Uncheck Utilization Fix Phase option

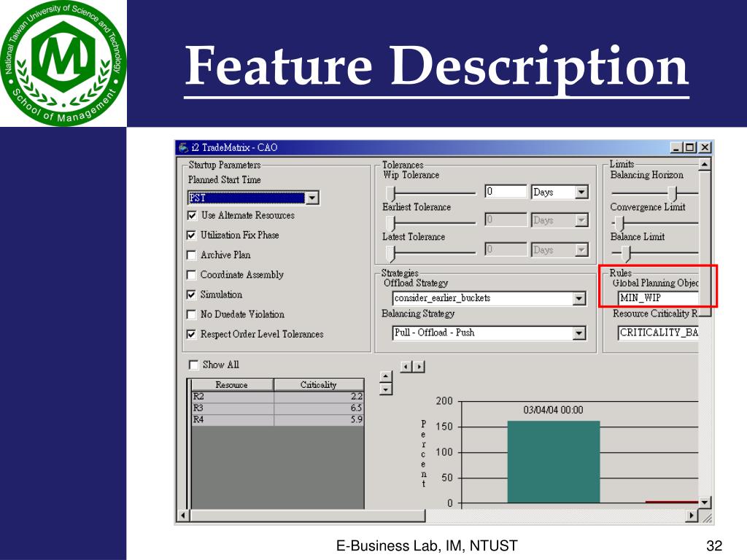[192, 236]
